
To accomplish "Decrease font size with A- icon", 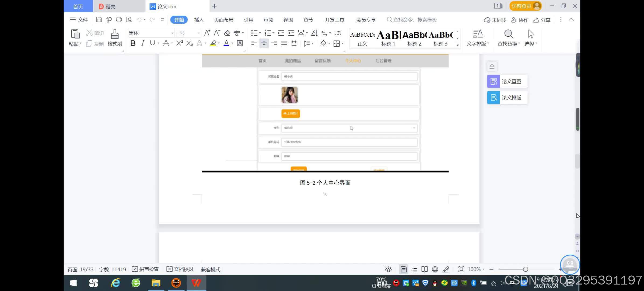I will 217,33.
